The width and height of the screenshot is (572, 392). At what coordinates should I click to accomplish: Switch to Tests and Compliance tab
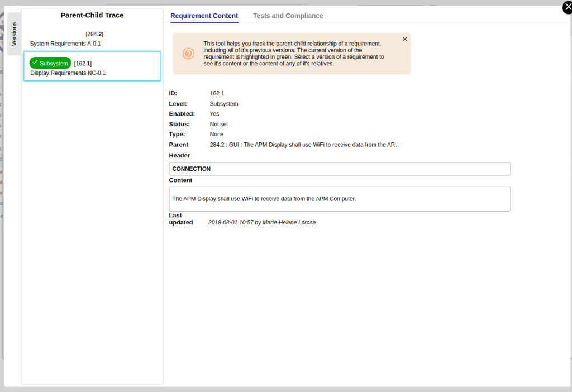point(288,16)
